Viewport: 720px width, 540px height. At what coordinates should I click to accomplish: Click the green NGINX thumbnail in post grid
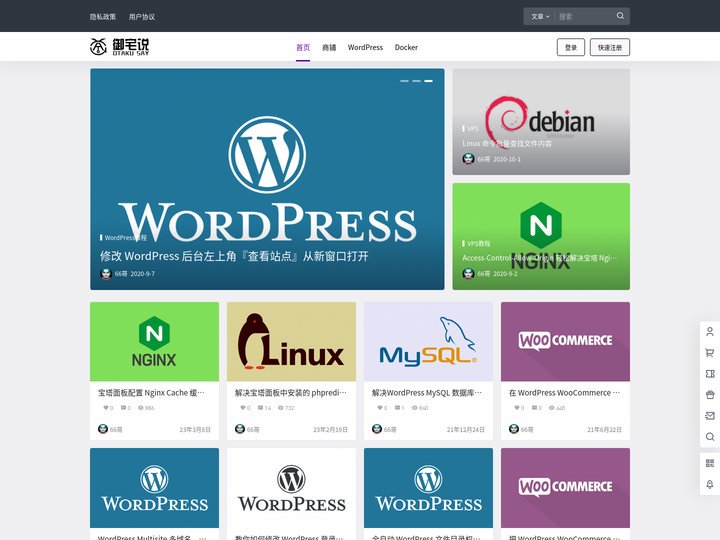[x=154, y=342]
